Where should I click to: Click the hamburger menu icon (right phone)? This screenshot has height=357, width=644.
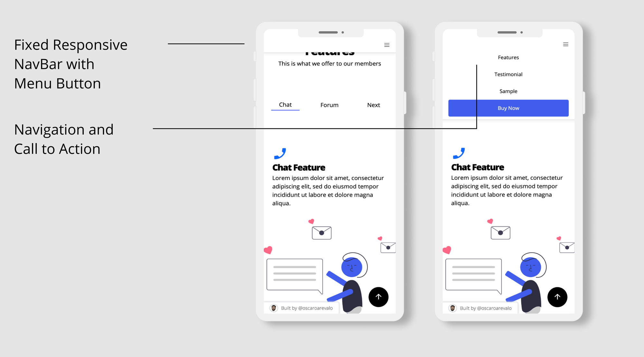[x=566, y=44]
